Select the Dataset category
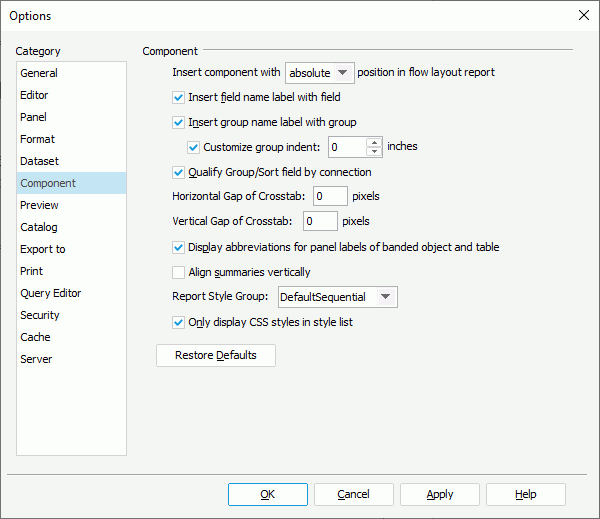 [x=71, y=161]
